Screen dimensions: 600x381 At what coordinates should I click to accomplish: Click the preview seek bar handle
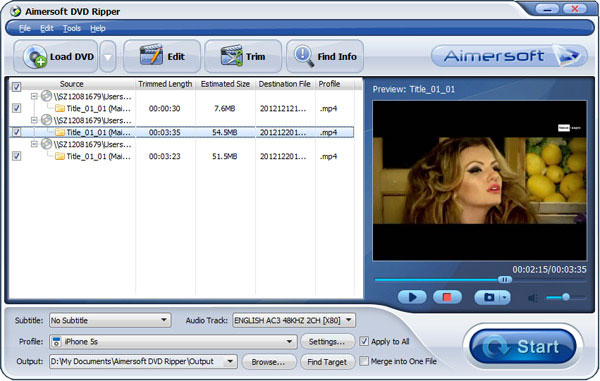coord(504,280)
